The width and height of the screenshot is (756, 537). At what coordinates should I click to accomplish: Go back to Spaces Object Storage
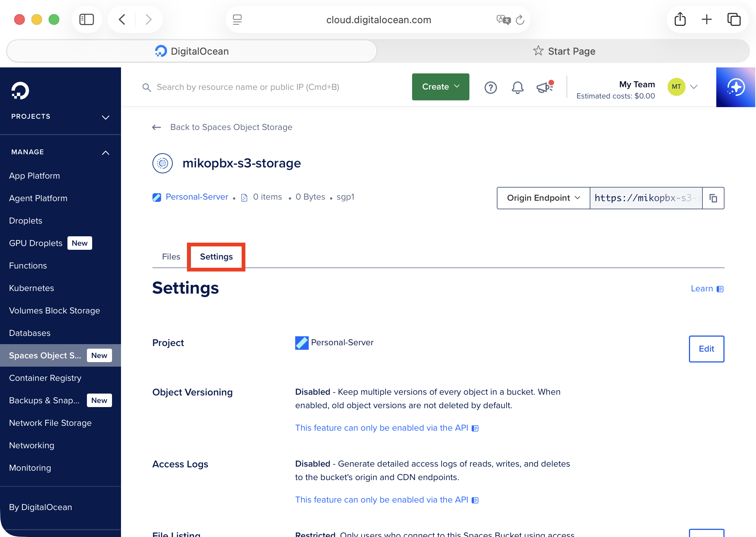coord(231,127)
